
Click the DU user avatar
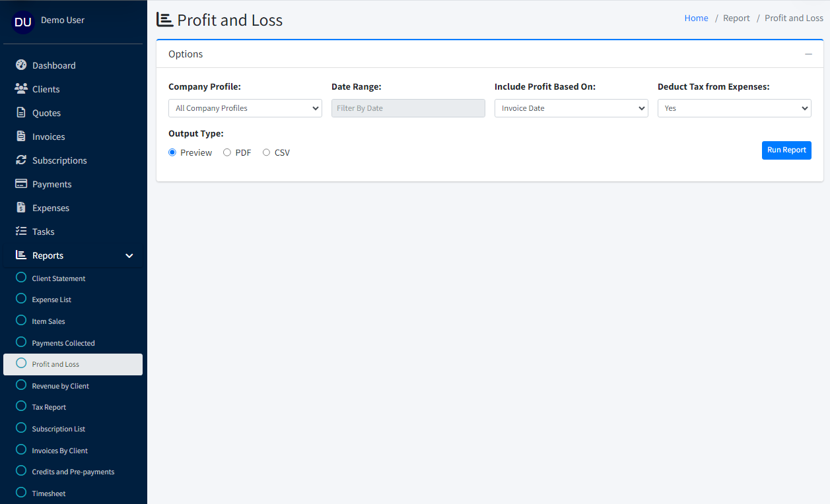coord(22,22)
